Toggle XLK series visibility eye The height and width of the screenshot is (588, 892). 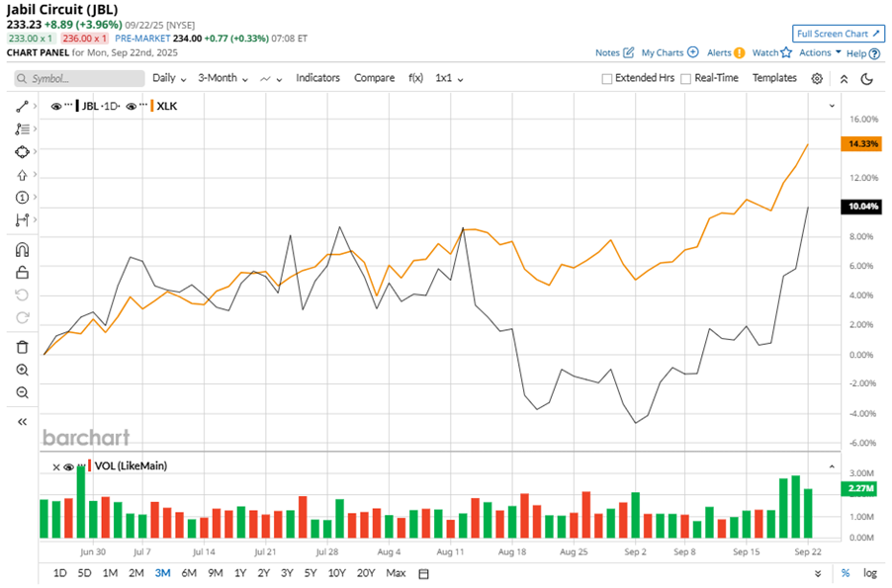pos(132,107)
